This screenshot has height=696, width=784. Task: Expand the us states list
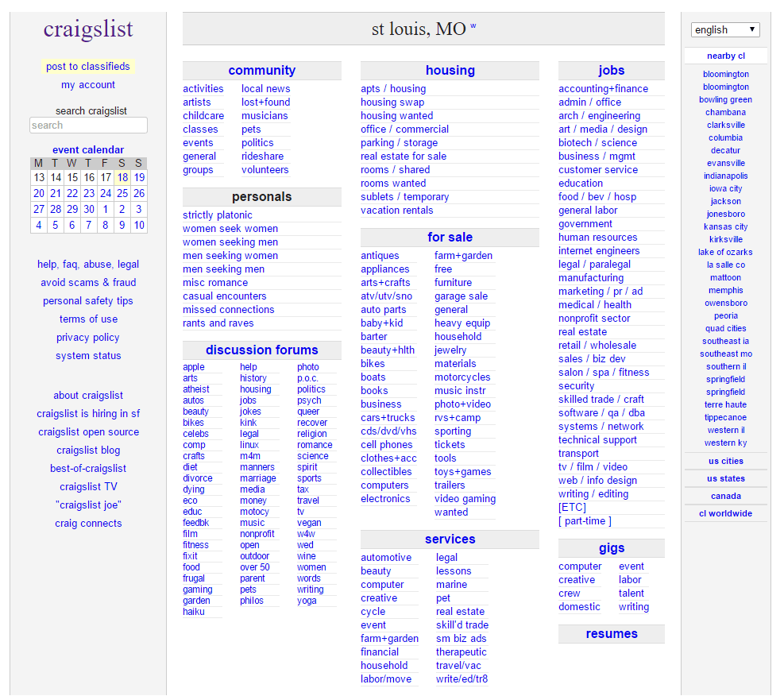pyautogui.click(x=725, y=478)
